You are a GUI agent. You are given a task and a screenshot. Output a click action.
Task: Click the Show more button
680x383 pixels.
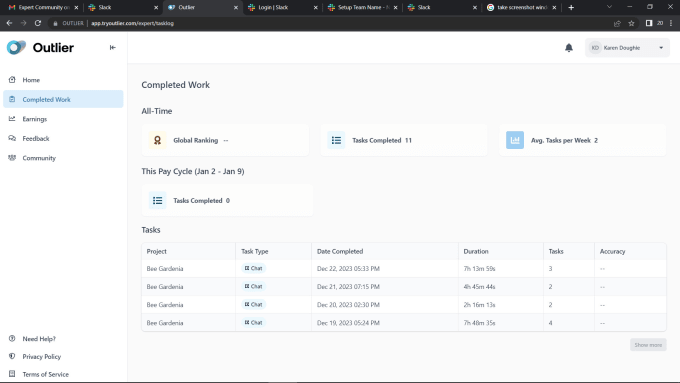[648, 345]
